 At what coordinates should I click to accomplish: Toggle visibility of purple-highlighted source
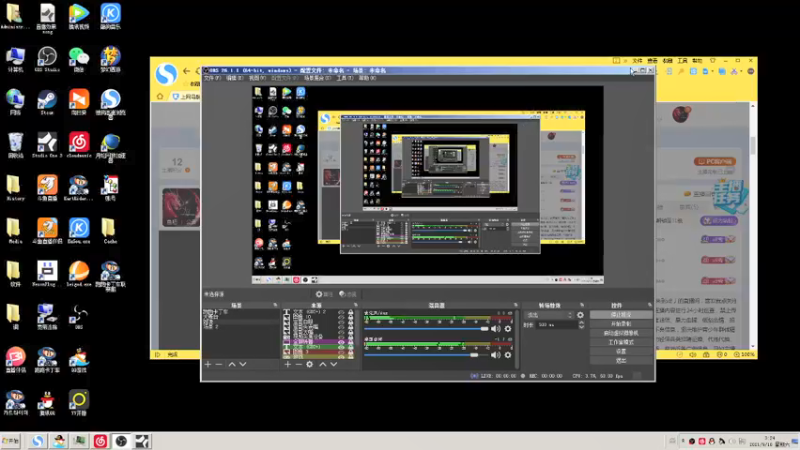tap(341, 342)
